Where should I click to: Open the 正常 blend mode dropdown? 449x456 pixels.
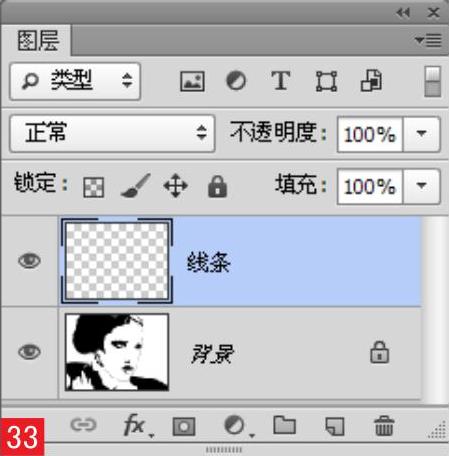coord(112,134)
